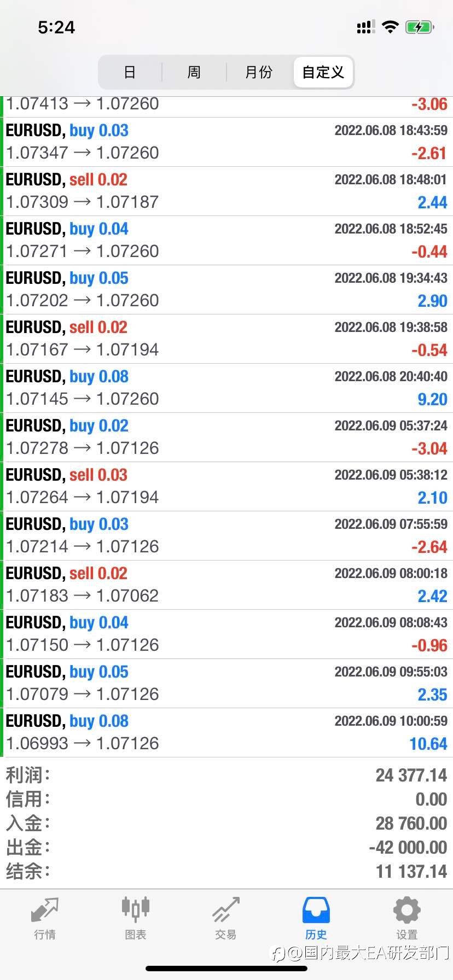Image resolution: width=453 pixels, height=980 pixels.
Task: Open the 设置 settings gear icon
Action: click(407, 910)
